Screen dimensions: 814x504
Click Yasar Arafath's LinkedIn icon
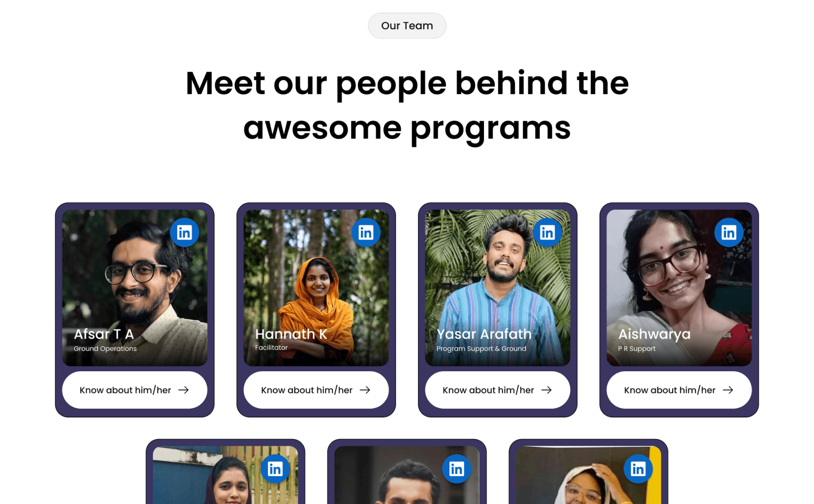coord(547,232)
